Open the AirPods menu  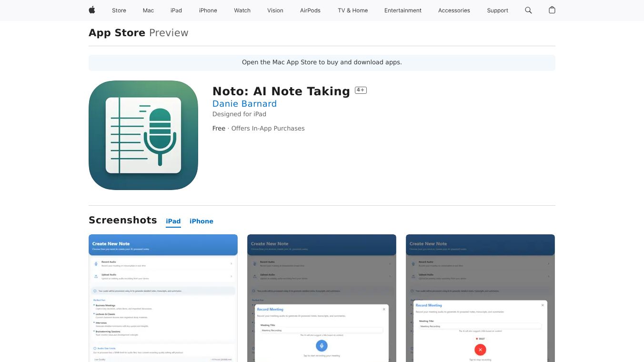[311, 10]
